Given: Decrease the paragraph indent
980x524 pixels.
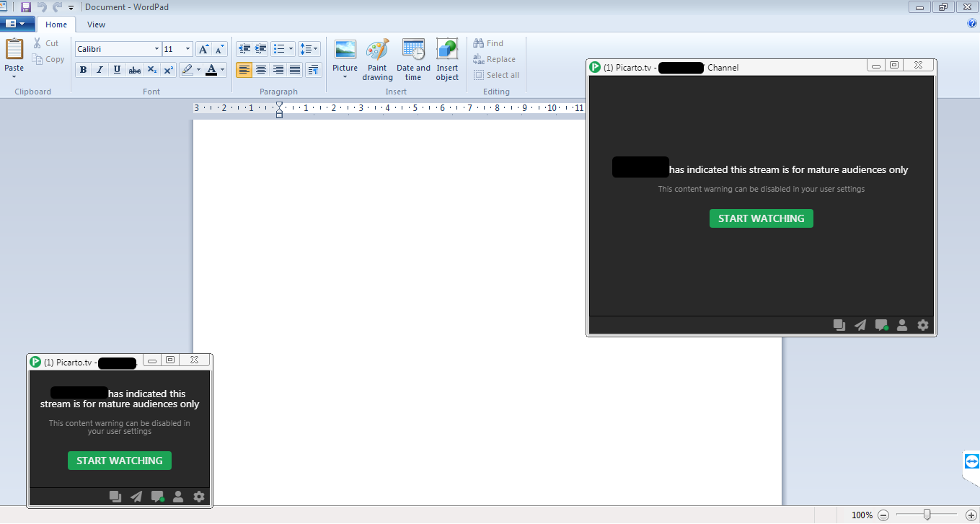Looking at the screenshot, I should point(244,49).
